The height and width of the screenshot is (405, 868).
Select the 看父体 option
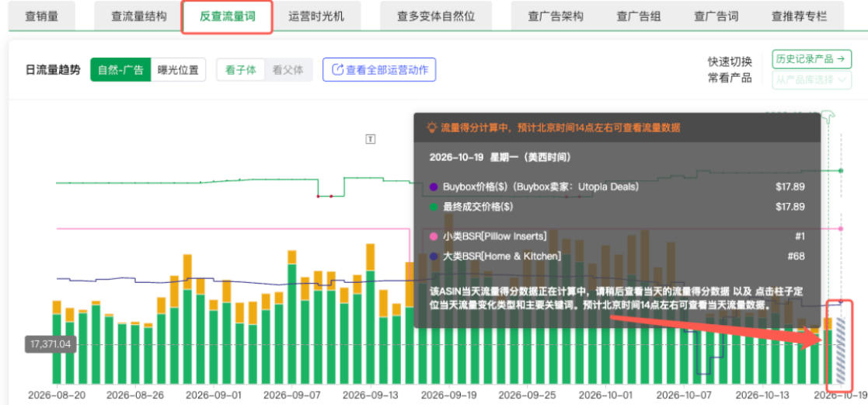[x=288, y=70]
